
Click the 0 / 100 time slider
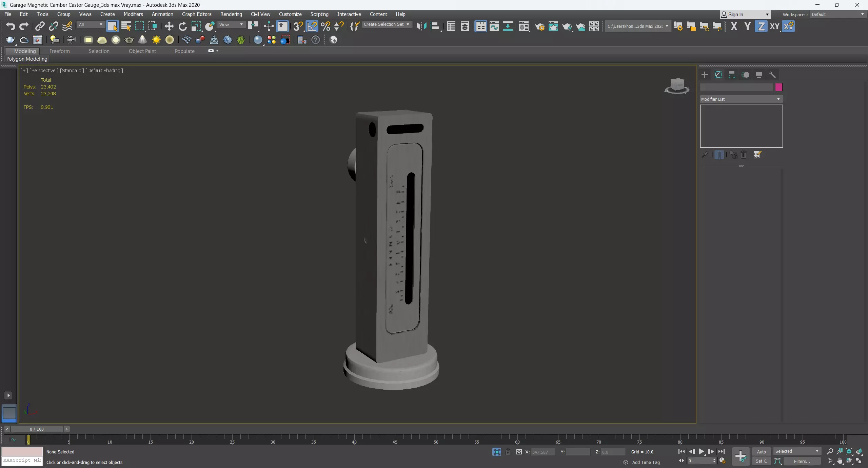(37, 429)
